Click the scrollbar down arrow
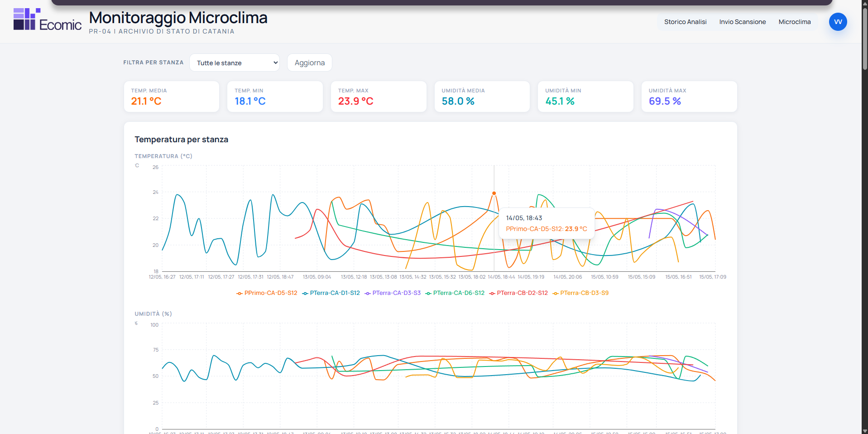Screen dimensions: 868x434 pyautogui.click(x=865, y=430)
